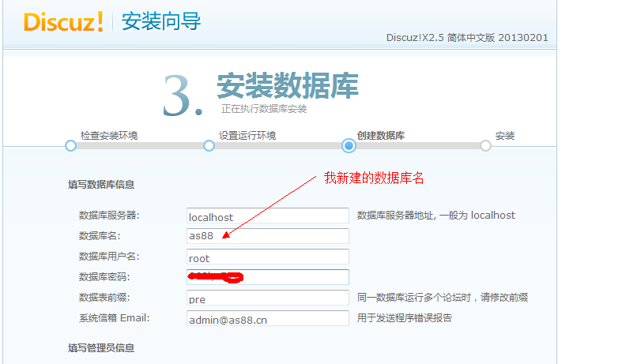Click the Discuz! logo

click(63, 21)
